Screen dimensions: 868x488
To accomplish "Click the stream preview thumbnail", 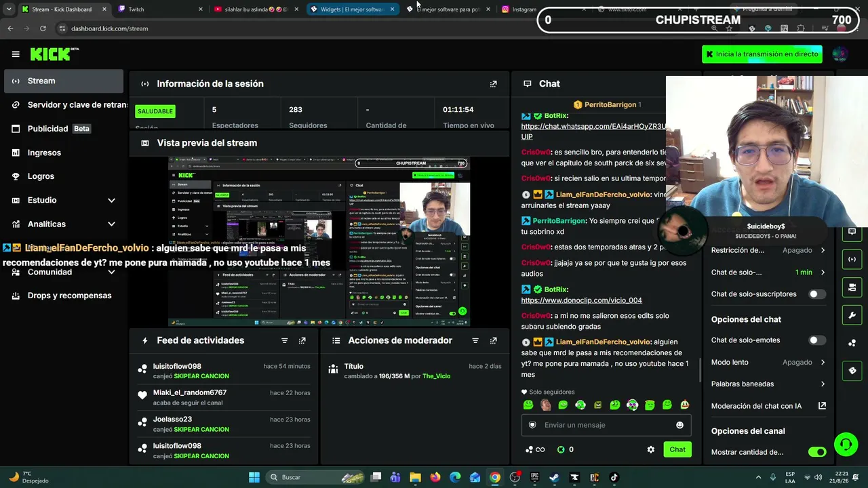I will [319, 241].
